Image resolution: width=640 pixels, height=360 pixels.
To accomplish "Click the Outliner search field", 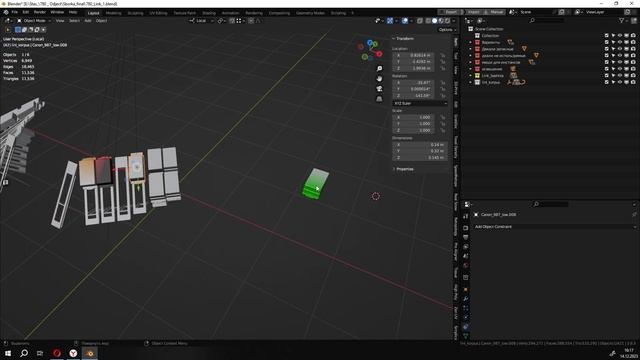I will point(548,20).
